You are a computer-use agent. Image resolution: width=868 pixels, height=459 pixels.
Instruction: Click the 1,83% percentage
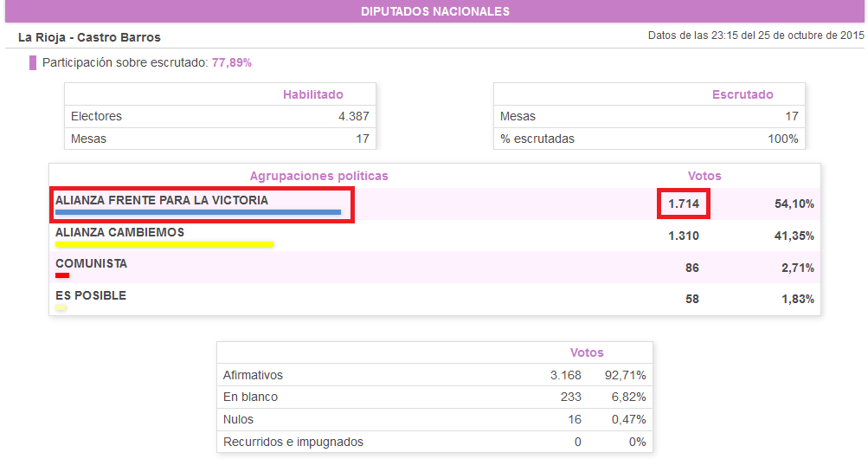(798, 299)
